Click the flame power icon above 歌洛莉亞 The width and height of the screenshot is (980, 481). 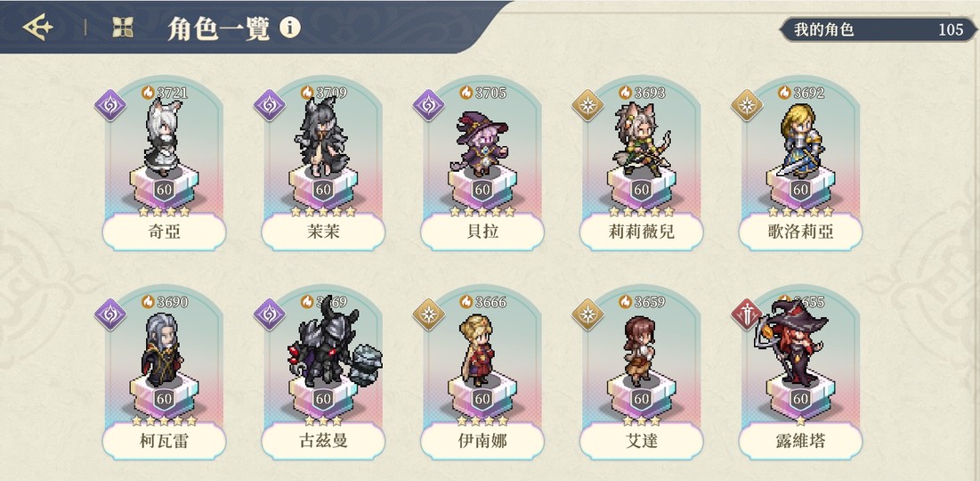coord(785,93)
